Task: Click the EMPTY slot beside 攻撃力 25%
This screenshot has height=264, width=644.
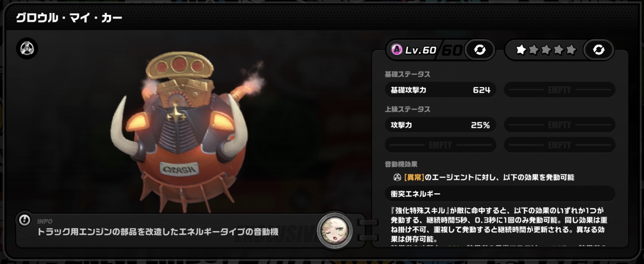Action: 560,125
